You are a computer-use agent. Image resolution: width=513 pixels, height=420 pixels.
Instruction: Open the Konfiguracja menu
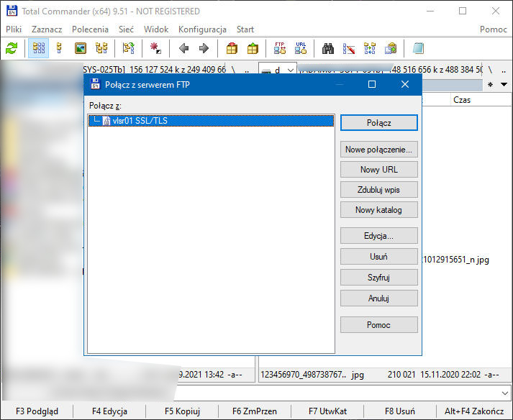202,29
